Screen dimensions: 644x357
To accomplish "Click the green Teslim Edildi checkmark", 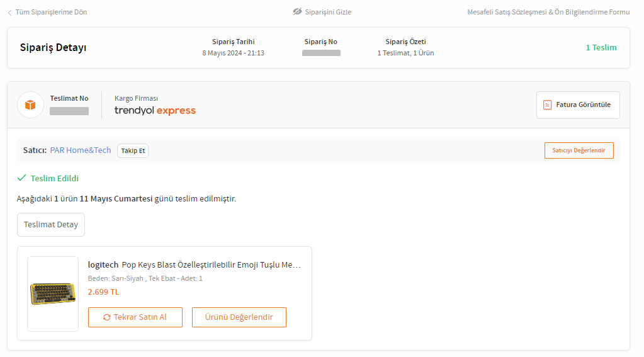I will tap(21, 178).
